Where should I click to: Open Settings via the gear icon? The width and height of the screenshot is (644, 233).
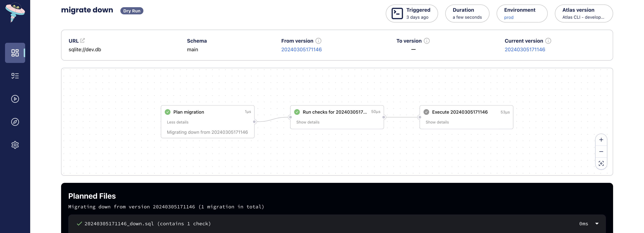coord(15,145)
